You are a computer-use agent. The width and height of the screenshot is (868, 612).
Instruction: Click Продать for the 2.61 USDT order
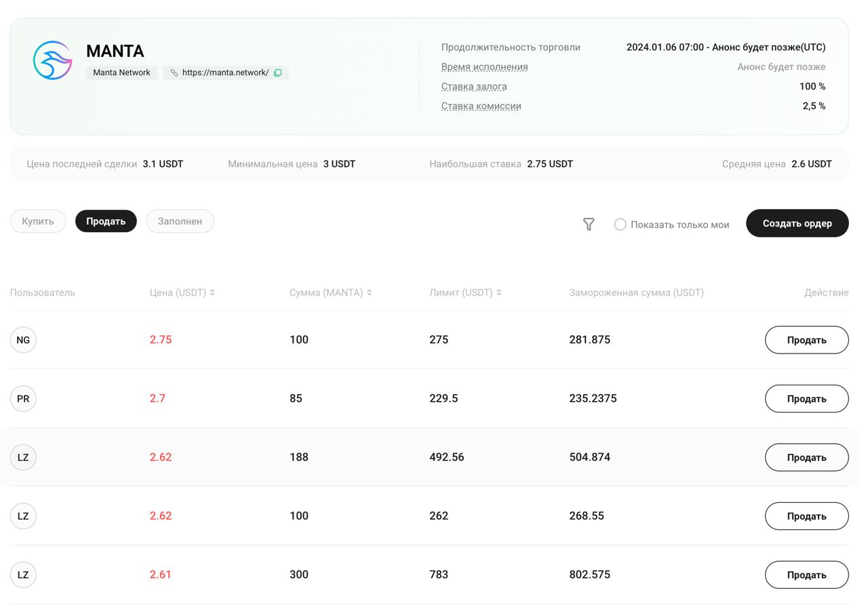pos(806,575)
